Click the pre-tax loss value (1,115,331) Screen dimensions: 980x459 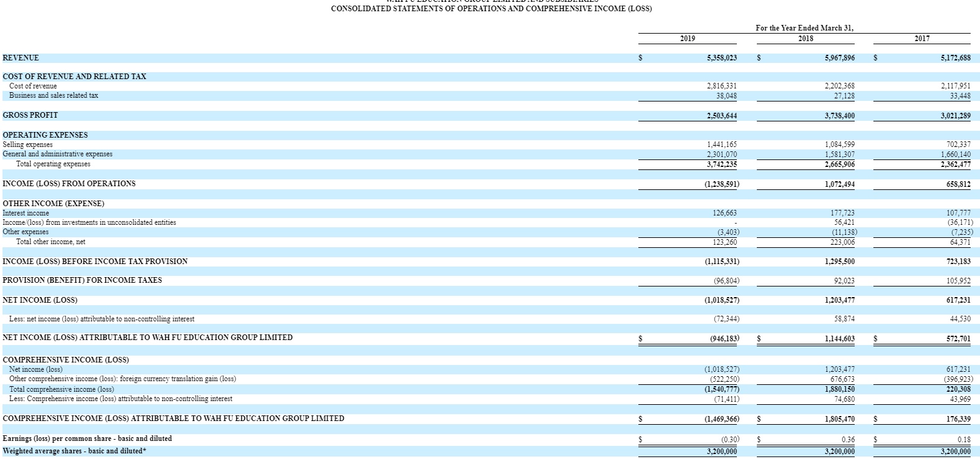pos(722,262)
